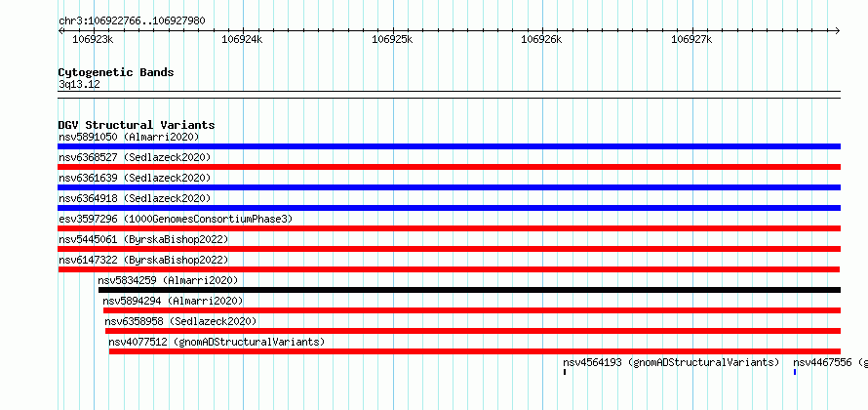
Task: Open the nsv6368527 (Sedlazeck2020) label
Action: [135, 157]
